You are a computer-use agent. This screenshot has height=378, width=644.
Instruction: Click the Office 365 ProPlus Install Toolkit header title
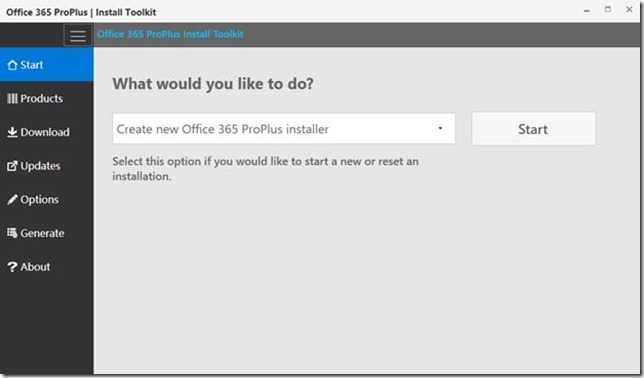170,34
